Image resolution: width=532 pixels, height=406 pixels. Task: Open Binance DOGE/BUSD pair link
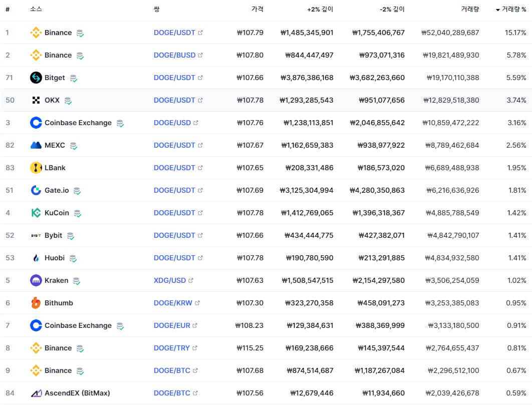pyautogui.click(x=174, y=55)
